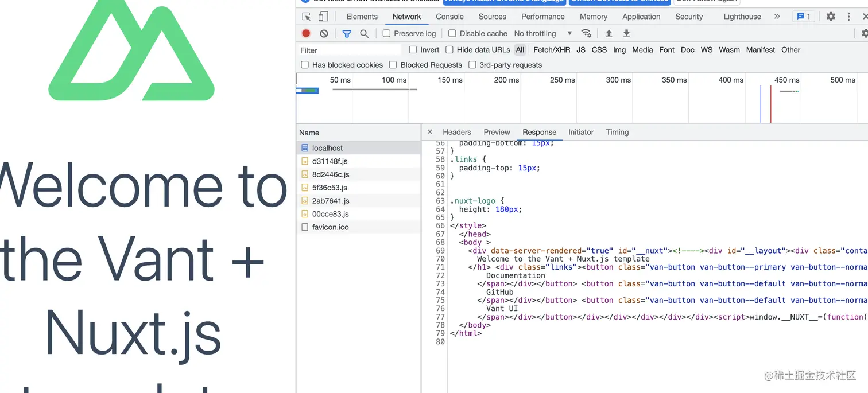Select the 00cce83.js request
Image resolution: width=868 pixels, height=393 pixels.
point(359,214)
